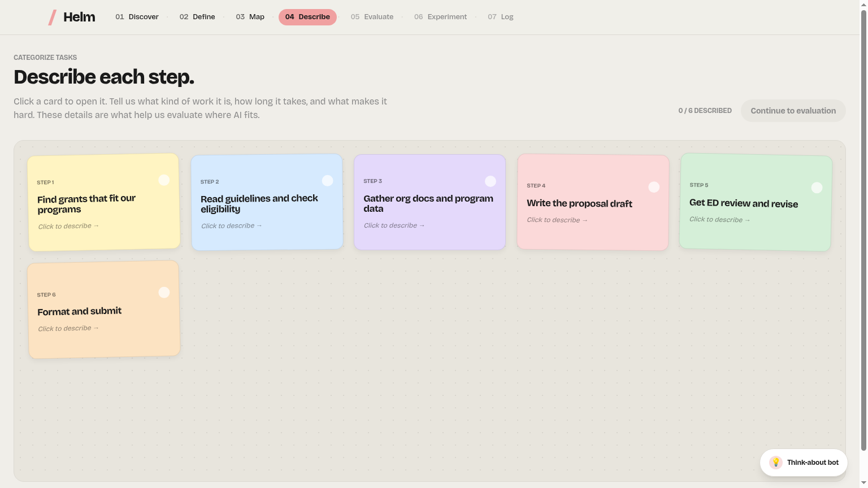Image resolution: width=868 pixels, height=488 pixels.
Task: Click the 0 / 6 DESCRIBED counter
Action: 705,111
